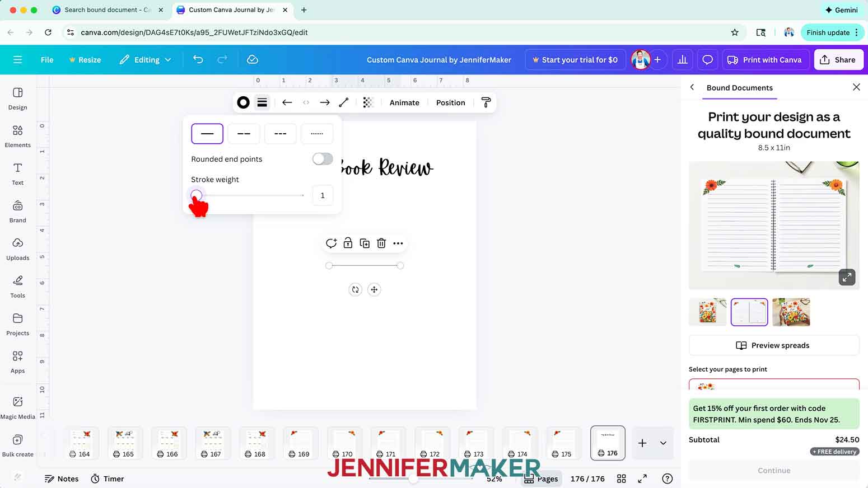Click the Preview spreads button
868x488 pixels.
click(773, 345)
